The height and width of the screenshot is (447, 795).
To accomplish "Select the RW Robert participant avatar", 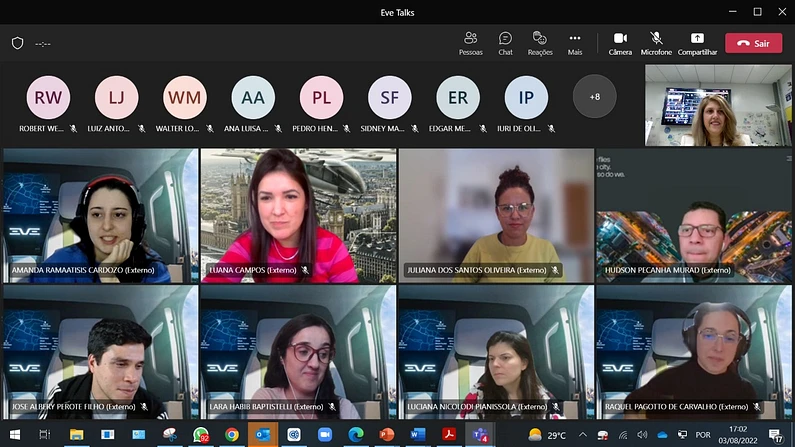I will (48, 97).
